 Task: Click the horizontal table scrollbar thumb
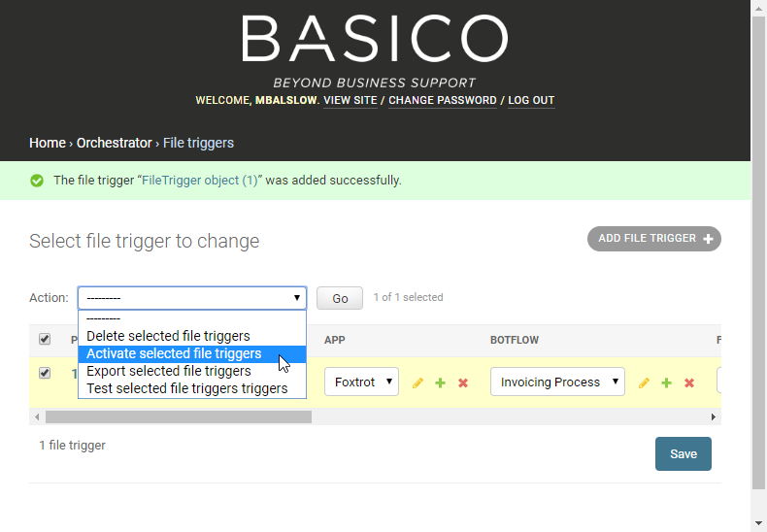179,417
